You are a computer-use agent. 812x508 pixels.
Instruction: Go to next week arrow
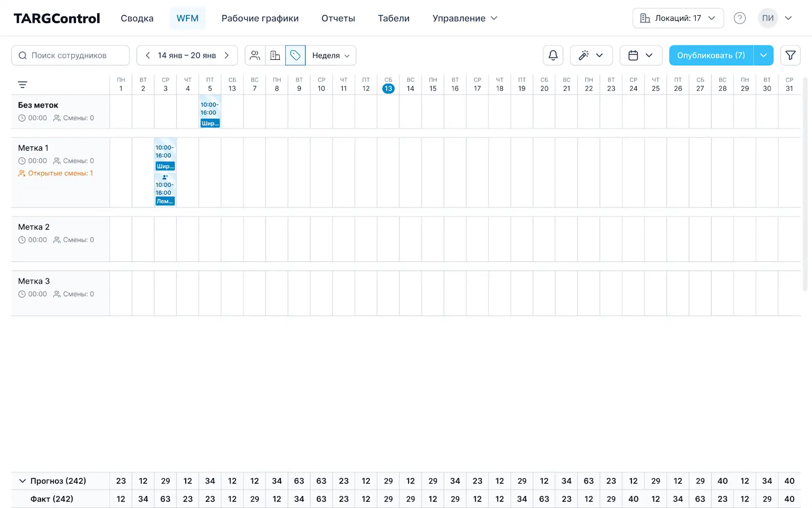pyautogui.click(x=227, y=55)
